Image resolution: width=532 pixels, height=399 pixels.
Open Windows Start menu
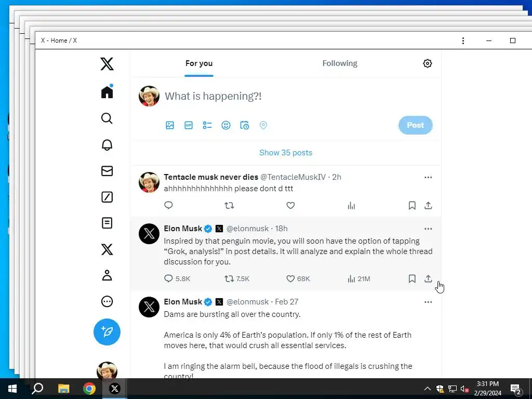tap(12, 389)
